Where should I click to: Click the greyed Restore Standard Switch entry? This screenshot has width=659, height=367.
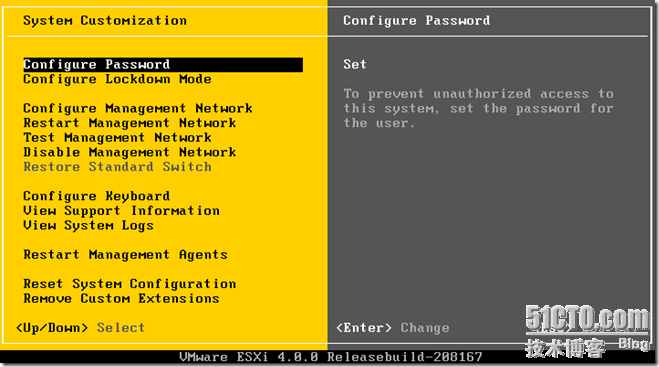click(117, 167)
